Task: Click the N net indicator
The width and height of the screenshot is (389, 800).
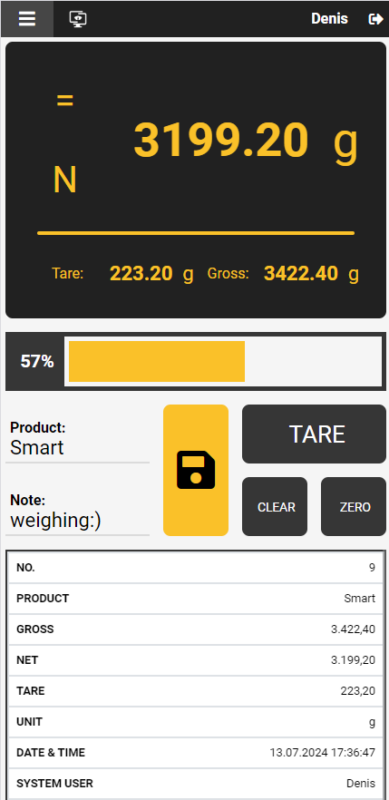Action: click(65, 180)
